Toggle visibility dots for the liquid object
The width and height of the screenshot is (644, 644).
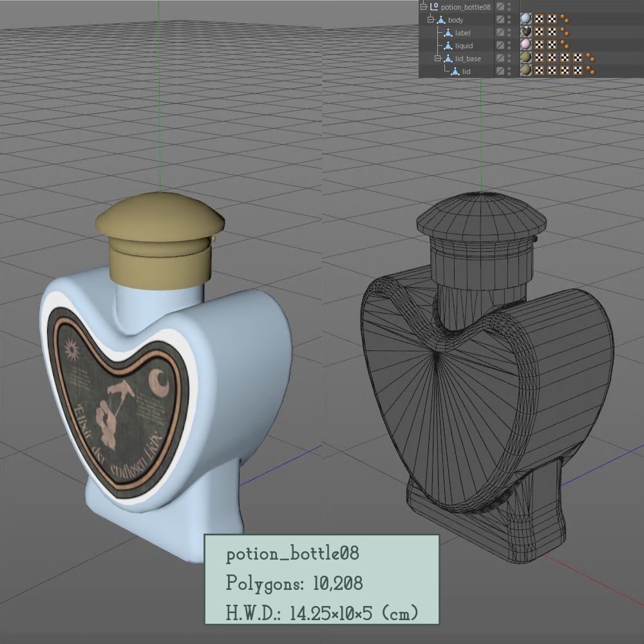click(509, 45)
